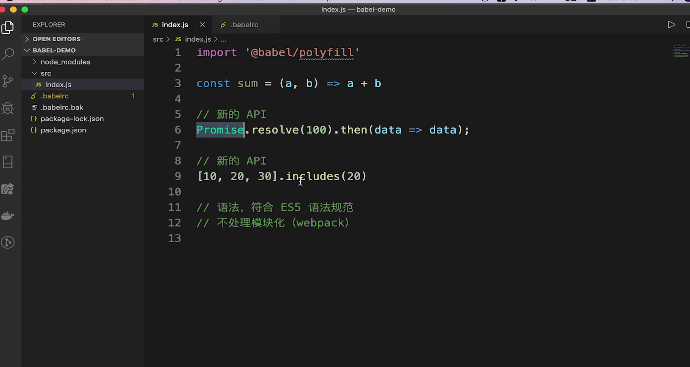Click the highlighted Promise word on line 6
The image size is (690, 367).
pos(220,130)
